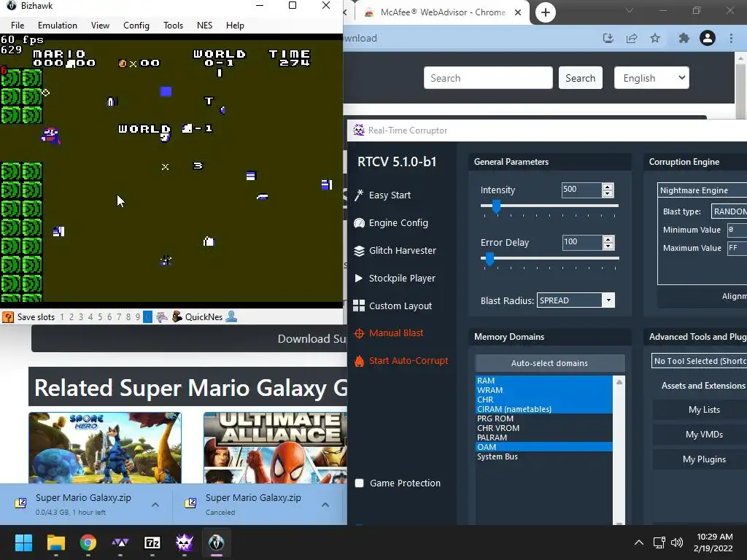Toggle CHR memory domain selection
Image resolution: width=747 pixels, height=560 pixels.
544,400
